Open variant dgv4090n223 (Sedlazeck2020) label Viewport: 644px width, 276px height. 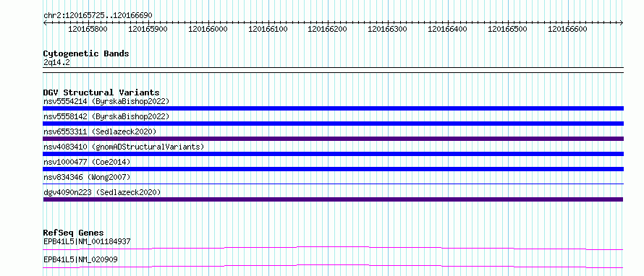tap(102, 192)
